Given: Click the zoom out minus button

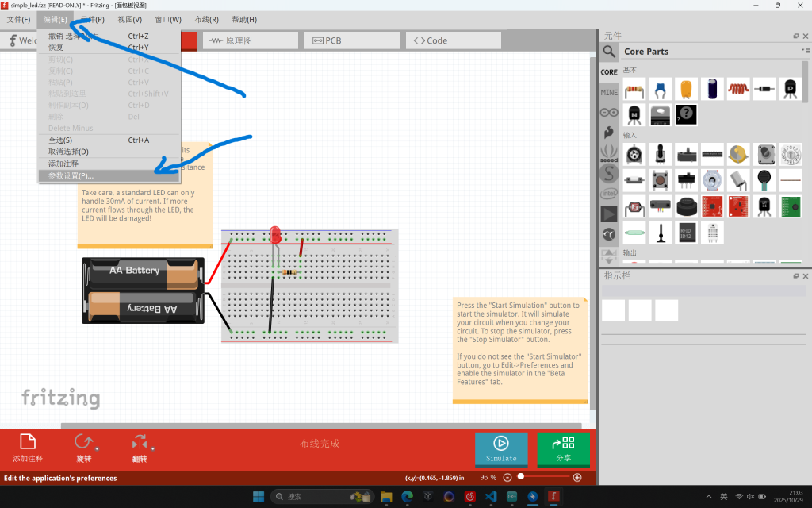Looking at the screenshot, I should point(507,478).
